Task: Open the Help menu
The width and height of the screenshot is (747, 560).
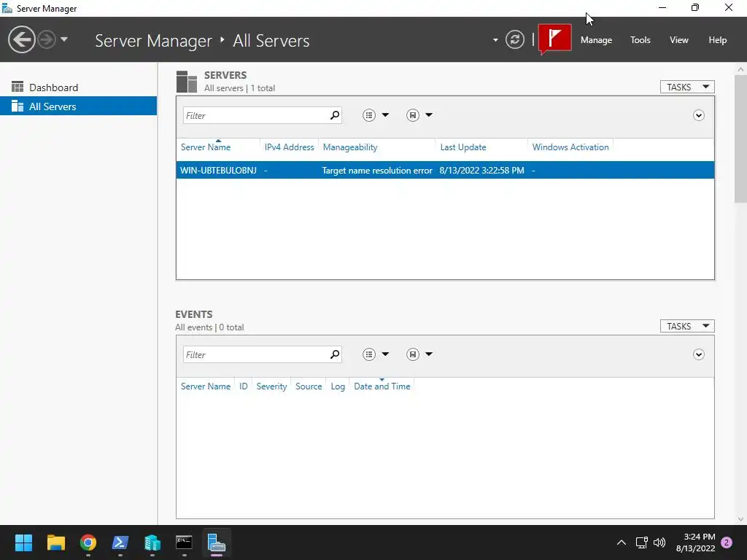Action: [x=718, y=40]
